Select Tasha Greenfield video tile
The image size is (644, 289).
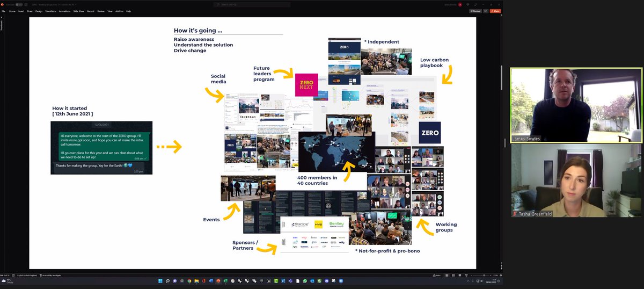coord(576,181)
